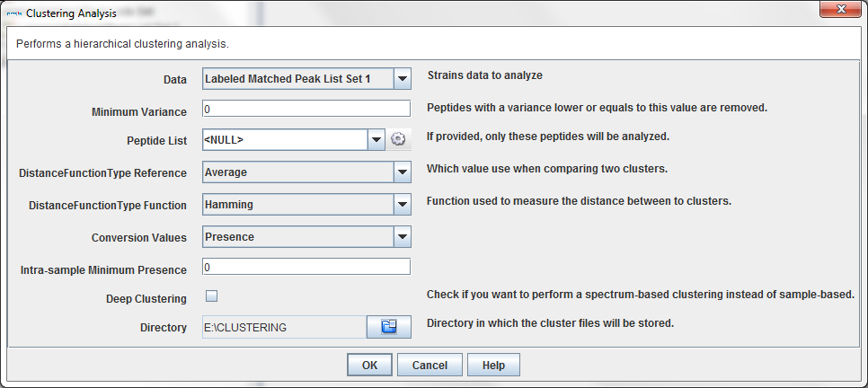The height and width of the screenshot is (388, 868).
Task: Expand the Peptide List combo box arrow
Action: pyautogui.click(x=376, y=140)
